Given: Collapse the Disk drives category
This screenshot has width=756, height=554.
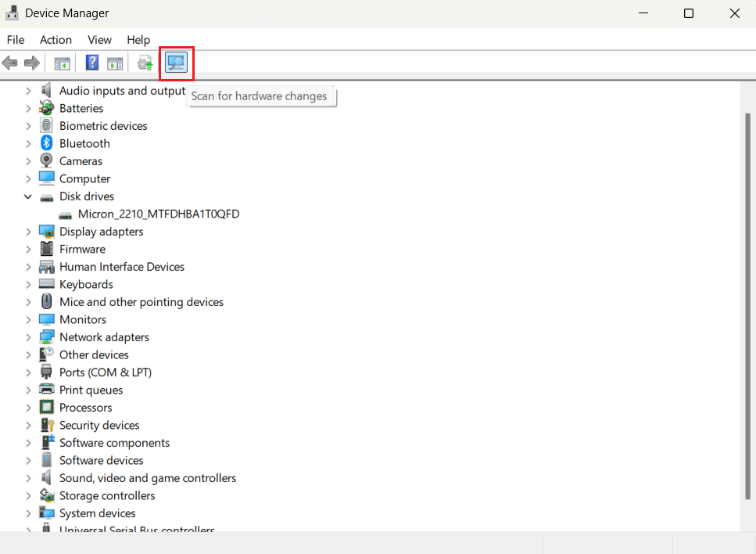Looking at the screenshot, I should [28, 196].
